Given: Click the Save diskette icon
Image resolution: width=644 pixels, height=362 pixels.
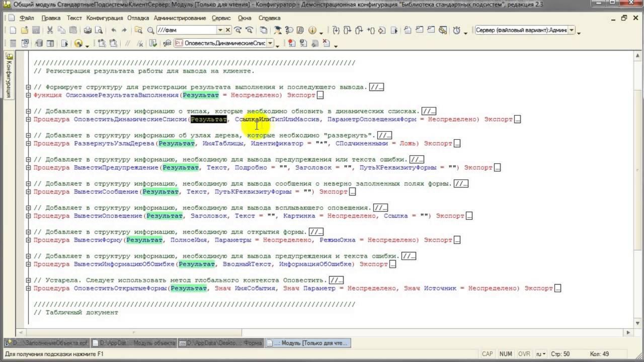Looking at the screenshot, I should point(36,30).
